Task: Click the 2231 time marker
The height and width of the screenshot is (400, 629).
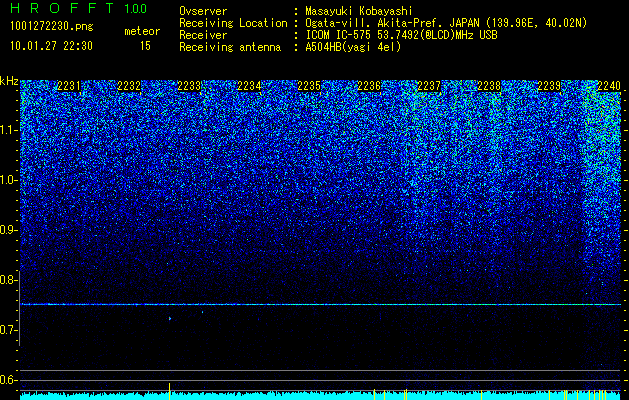Action: [69, 86]
